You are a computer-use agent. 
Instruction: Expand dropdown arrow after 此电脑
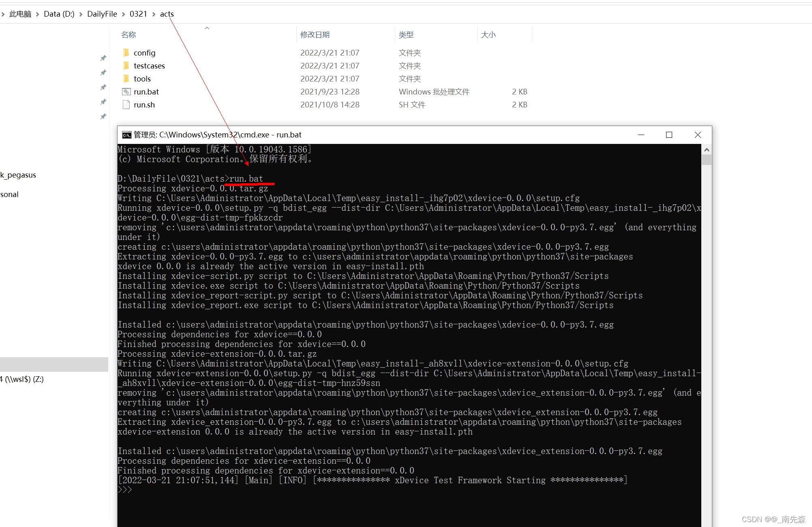click(38, 14)
